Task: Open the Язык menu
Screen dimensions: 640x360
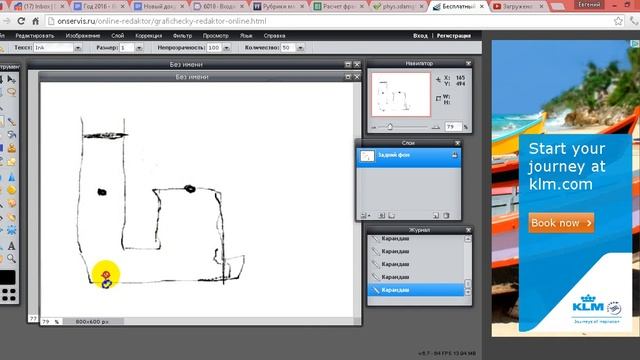Action: click(x=246, y=36)
